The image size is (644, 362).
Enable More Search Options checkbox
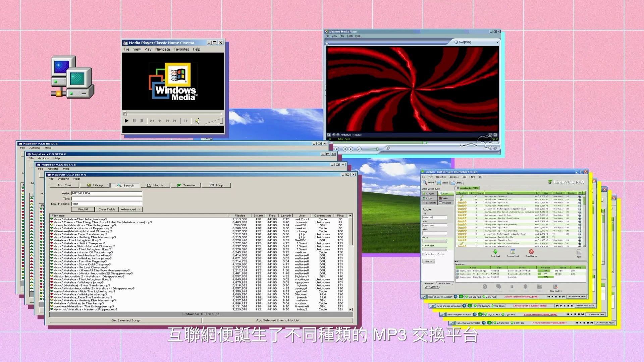[x=424, y=254]
